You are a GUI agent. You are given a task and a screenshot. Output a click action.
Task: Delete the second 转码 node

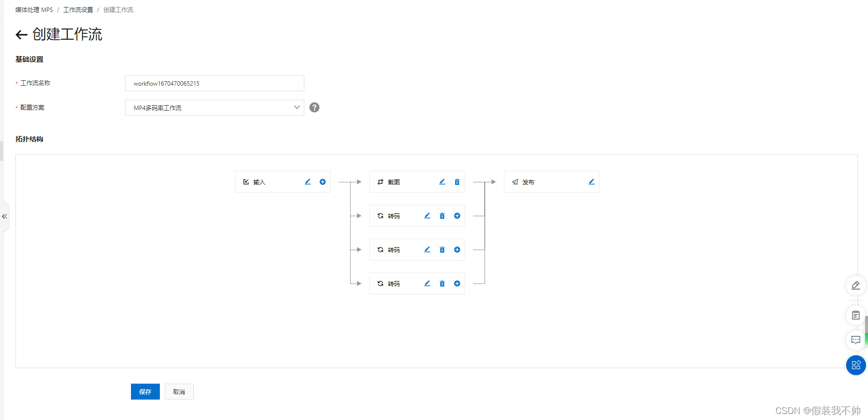point(442,250)
